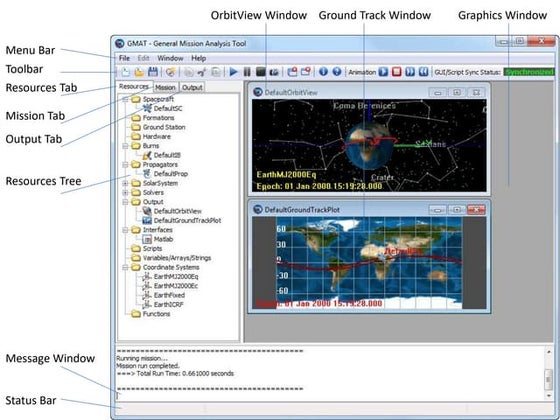Select the Functions folder
The image size is (560, 420).
[156, 314]
